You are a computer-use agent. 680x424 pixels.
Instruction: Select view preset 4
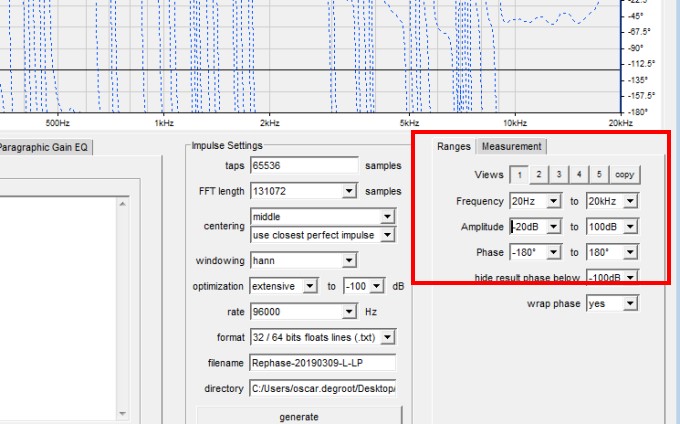[579, 174]
